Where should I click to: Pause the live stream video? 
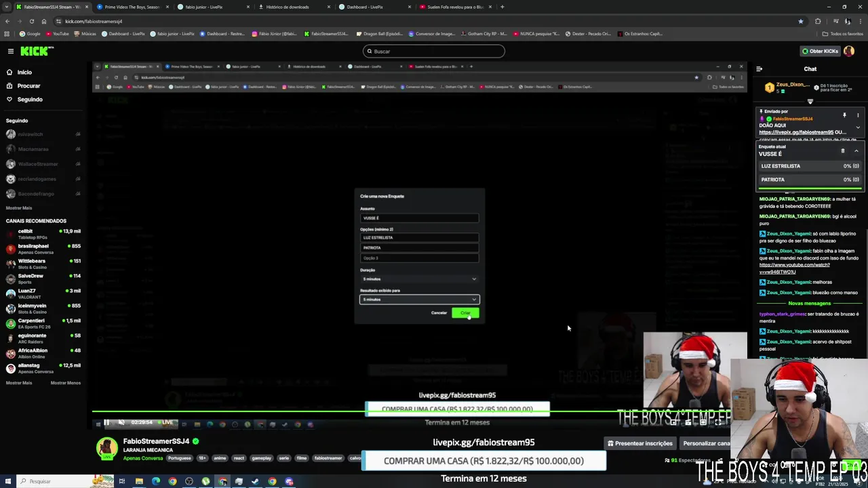106,422
